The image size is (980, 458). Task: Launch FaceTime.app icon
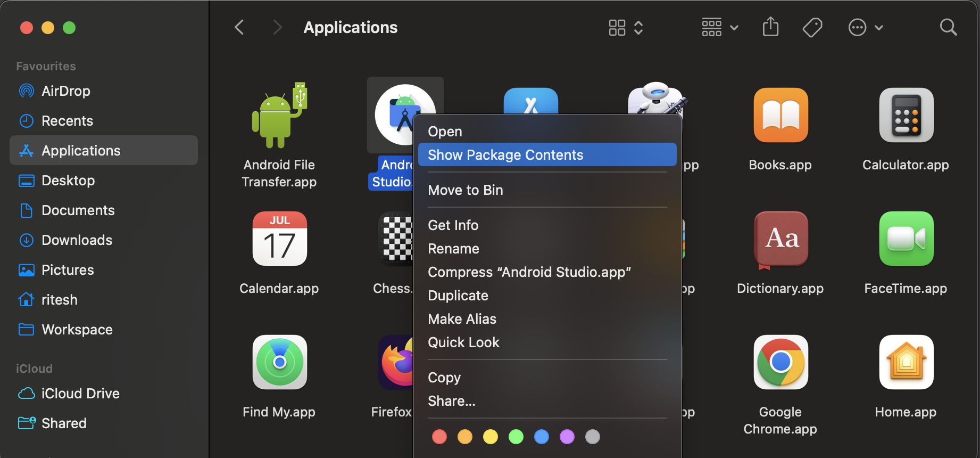tap(906, 239)
